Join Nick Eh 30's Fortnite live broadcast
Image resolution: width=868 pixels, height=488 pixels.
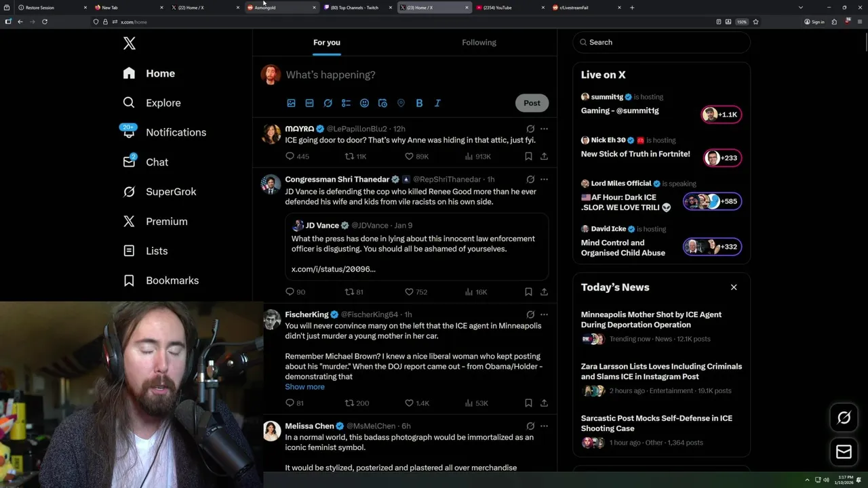(722, 158)
